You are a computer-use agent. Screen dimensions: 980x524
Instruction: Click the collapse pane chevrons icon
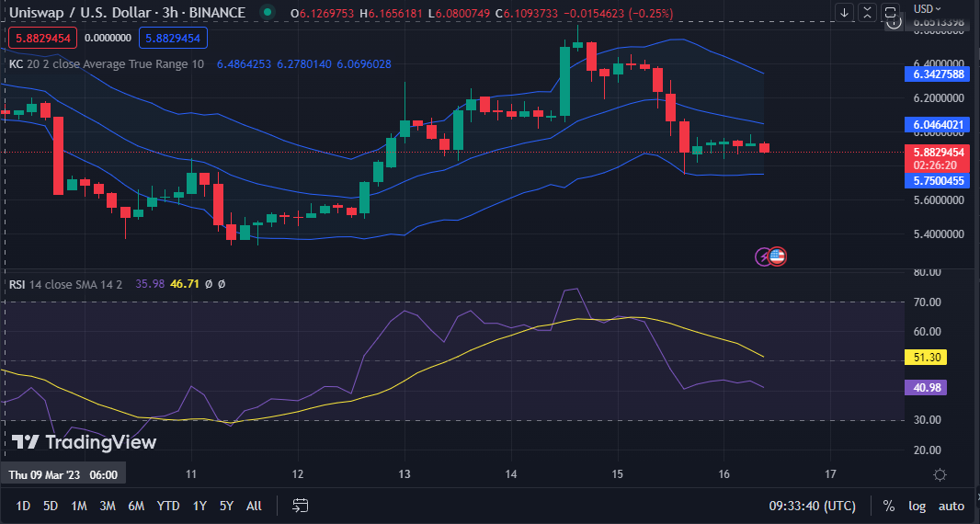point(867,12)
